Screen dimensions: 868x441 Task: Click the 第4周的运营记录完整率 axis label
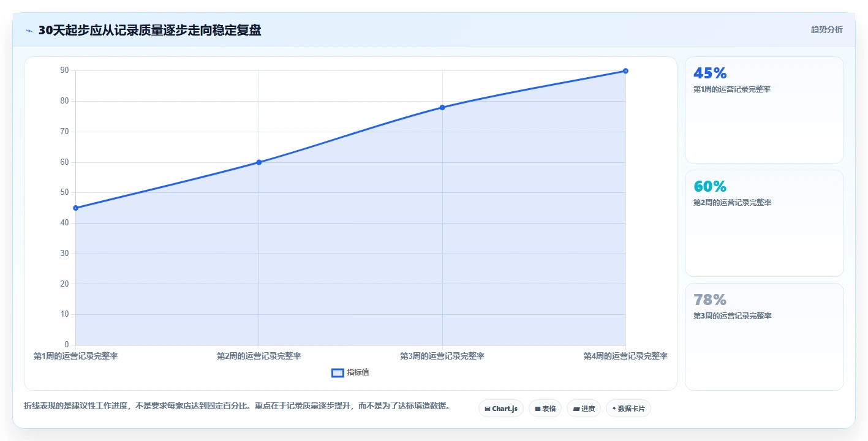(625, 356)
